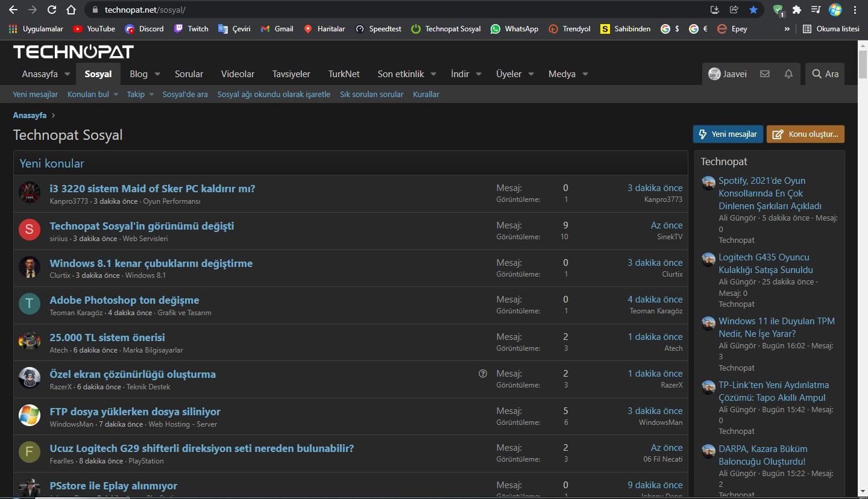
Task: Click the browser back arrow
Action: pyautogui.click(x=13, y=10)
